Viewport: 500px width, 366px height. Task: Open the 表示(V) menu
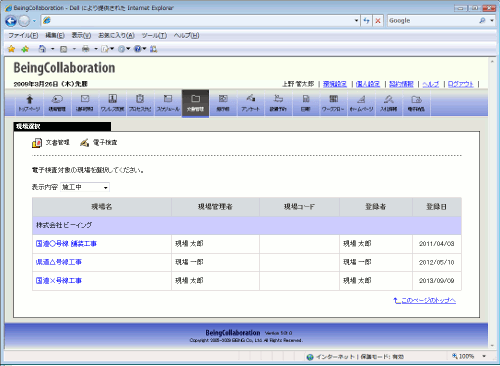tap(81, 35)
